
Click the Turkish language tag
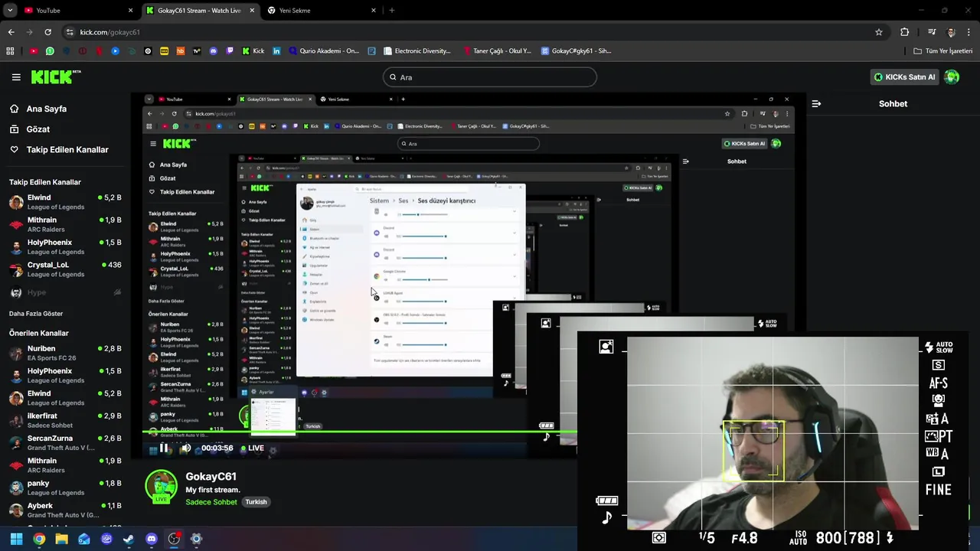(x=256, y=502)
